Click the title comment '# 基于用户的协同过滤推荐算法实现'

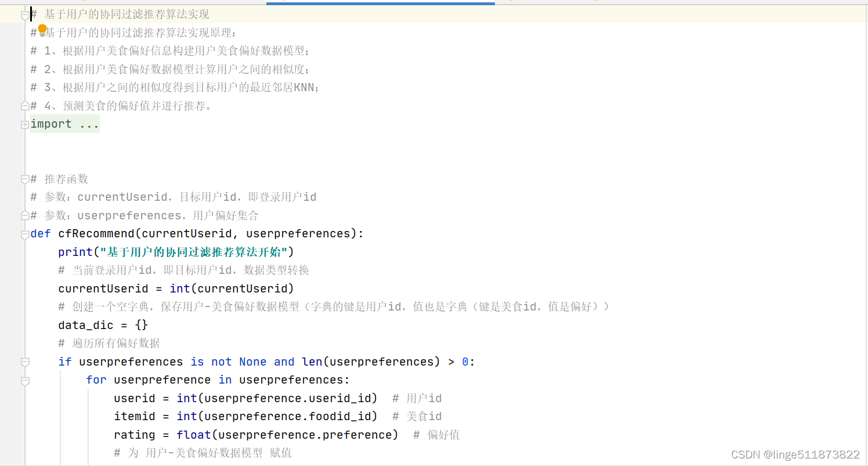(x=120, y=15)
